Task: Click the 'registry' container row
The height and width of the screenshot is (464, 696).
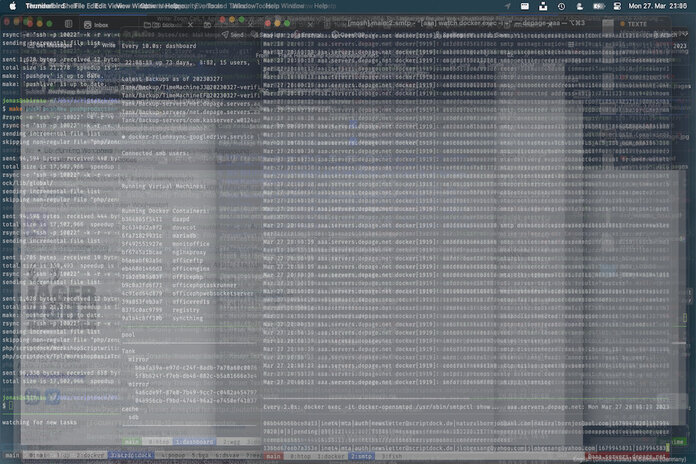Action: point(161,310)
